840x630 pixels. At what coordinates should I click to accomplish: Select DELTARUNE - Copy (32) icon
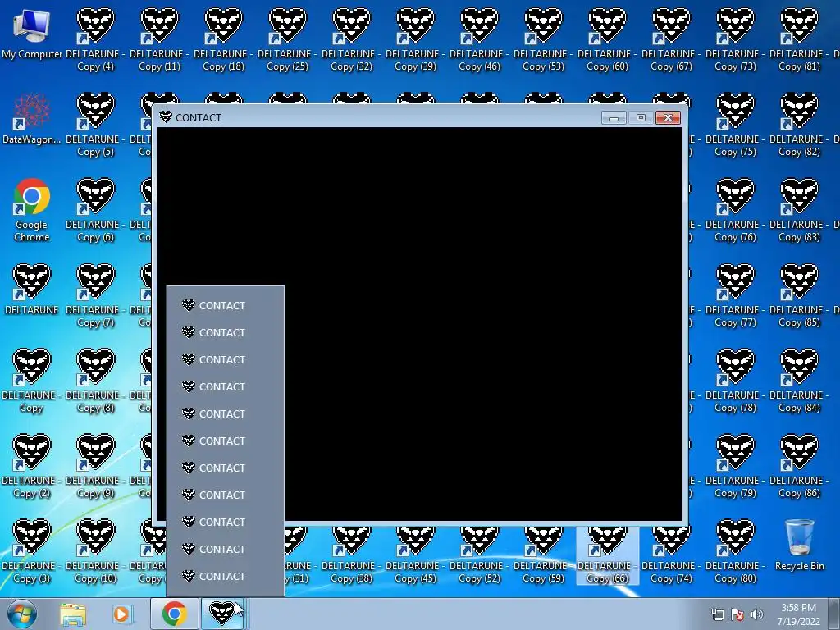[351, 39]
